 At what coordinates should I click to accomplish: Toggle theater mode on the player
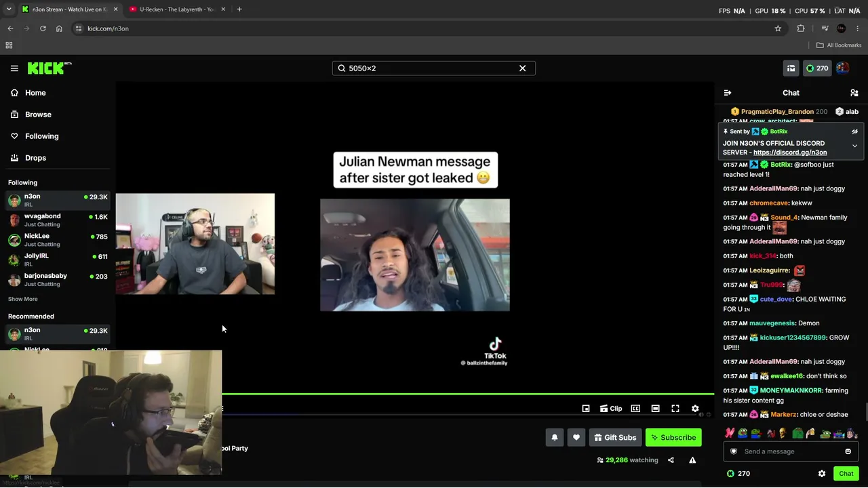coord(655,409)
